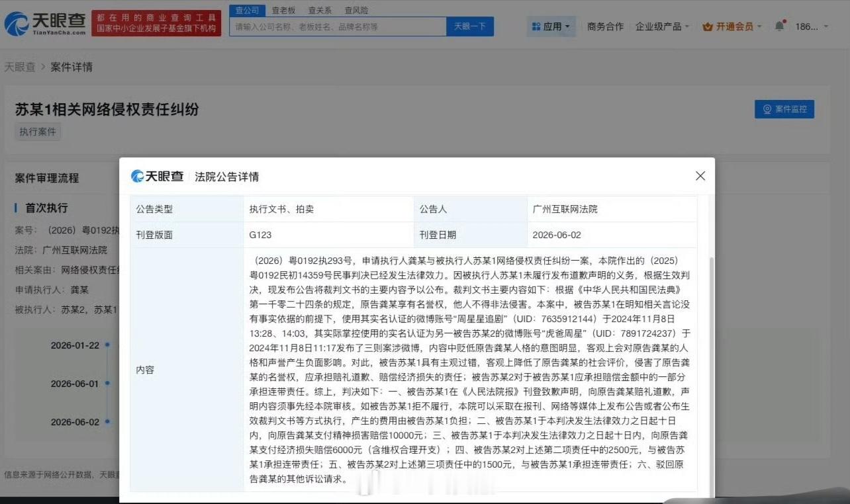Click the crown icon beside 开通会员

[x=708, y=26]
